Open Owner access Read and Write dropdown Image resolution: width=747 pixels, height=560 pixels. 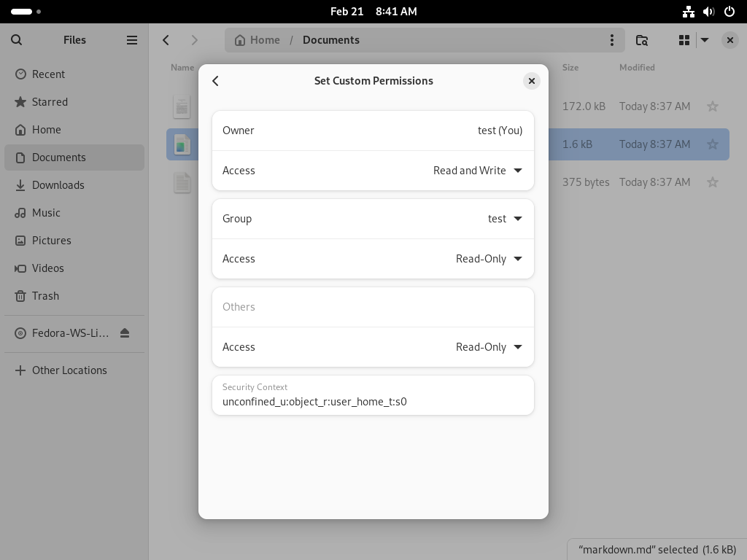point(477,171)
